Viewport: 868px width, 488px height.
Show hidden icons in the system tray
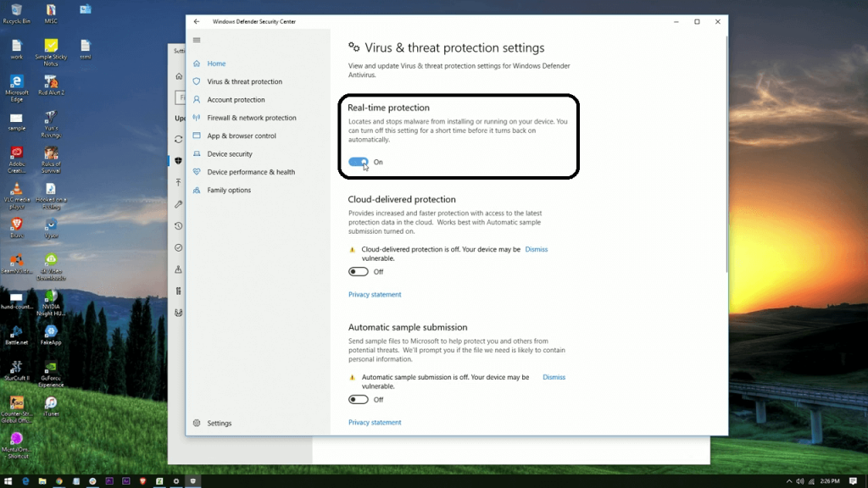click(x=788, y=480)
